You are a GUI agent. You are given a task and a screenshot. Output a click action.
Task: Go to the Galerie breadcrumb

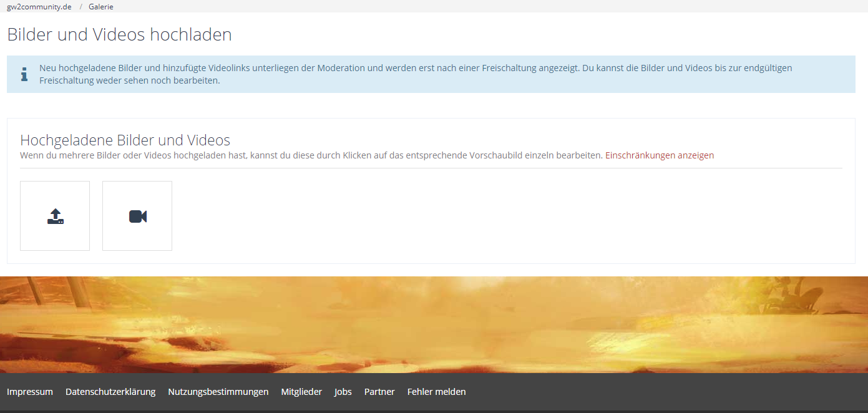101,7
